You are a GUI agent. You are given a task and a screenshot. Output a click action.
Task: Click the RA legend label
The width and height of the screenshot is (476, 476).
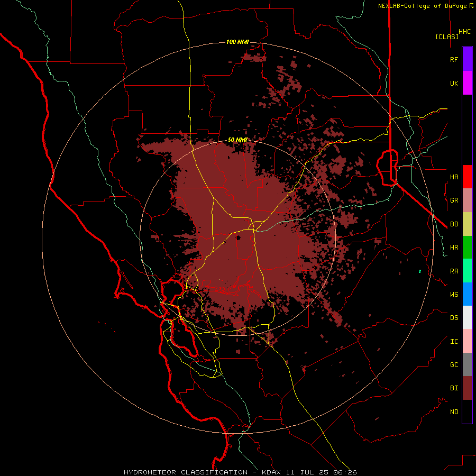click(454, 271)
